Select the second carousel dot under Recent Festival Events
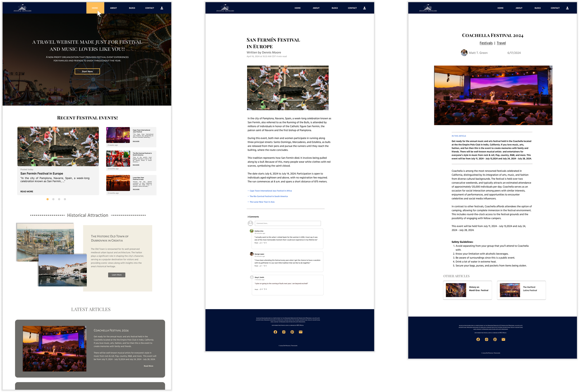This screenshot has width=579, height=392. (x=53, y=199)
